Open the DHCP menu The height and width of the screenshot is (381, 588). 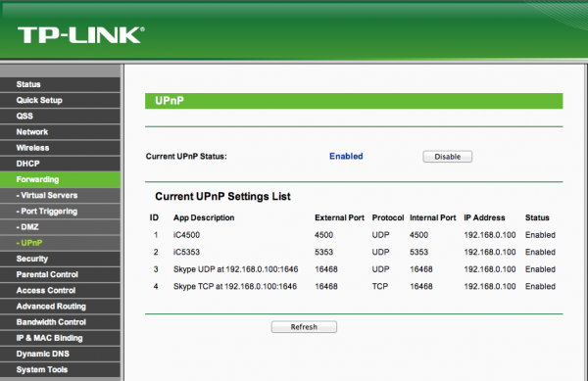60,164
